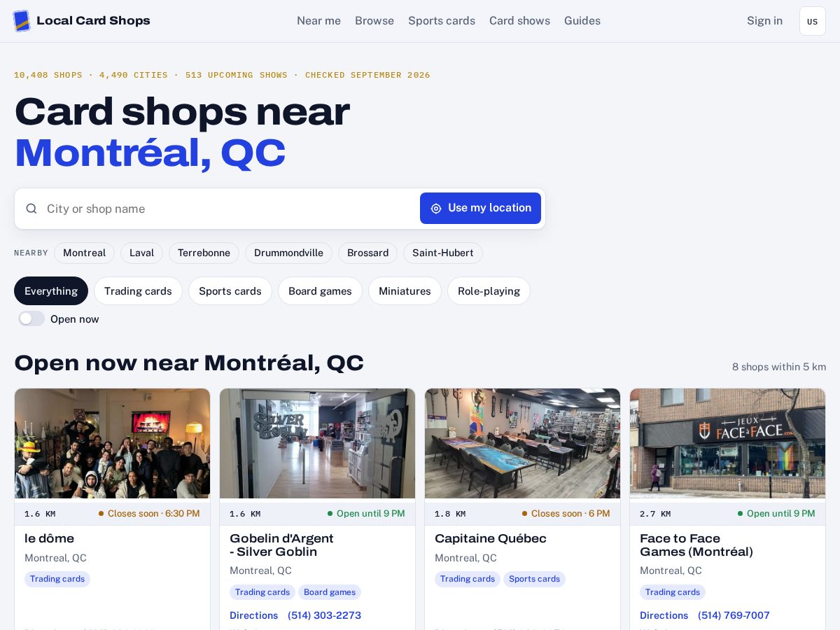Viewport: 840px width, 630px height.
Task: Call Silver Goblin at (514) 303-2273
Action: click(324, 615)
